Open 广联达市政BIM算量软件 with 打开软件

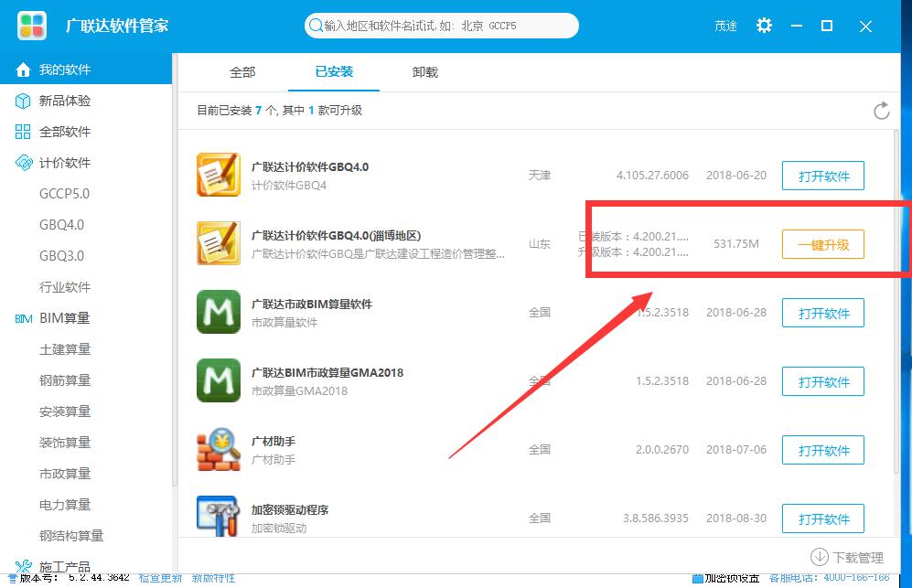[x=823, y=313]
